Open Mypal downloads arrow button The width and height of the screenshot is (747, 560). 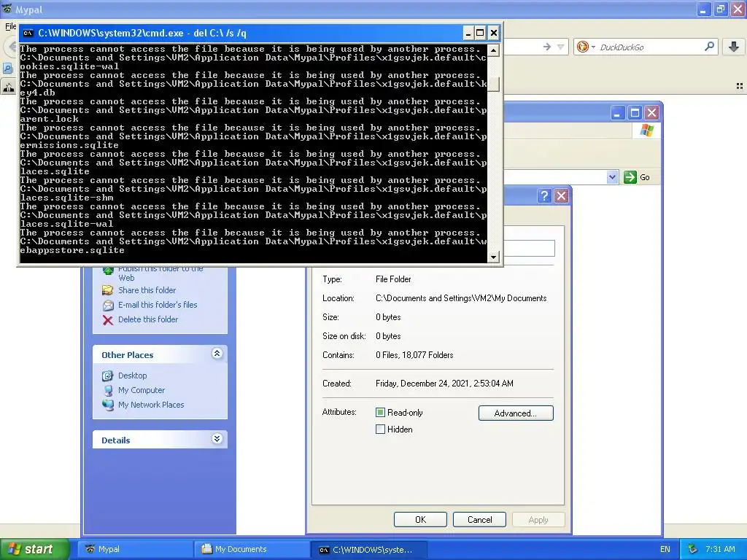point(734,47)
